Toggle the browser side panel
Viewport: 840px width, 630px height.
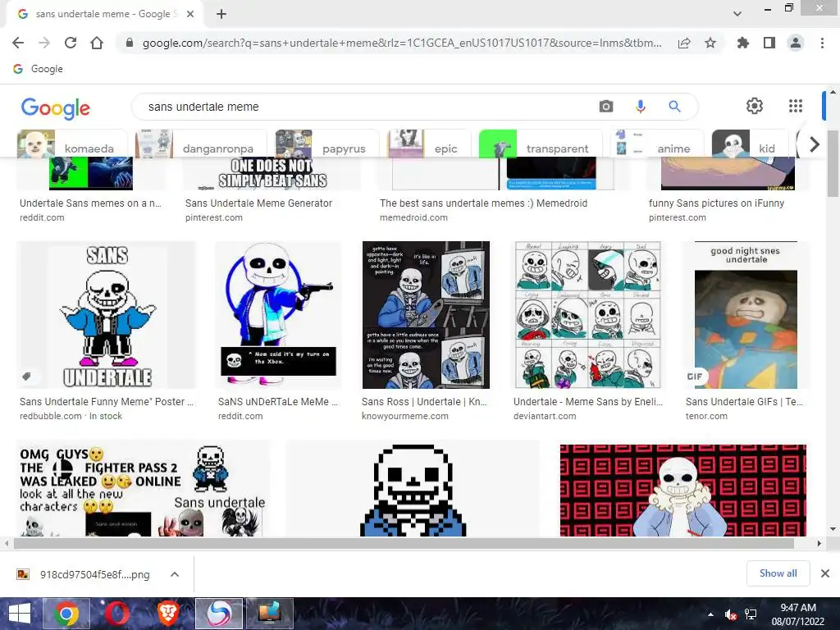pyautogui.click(x=769, y=43)
